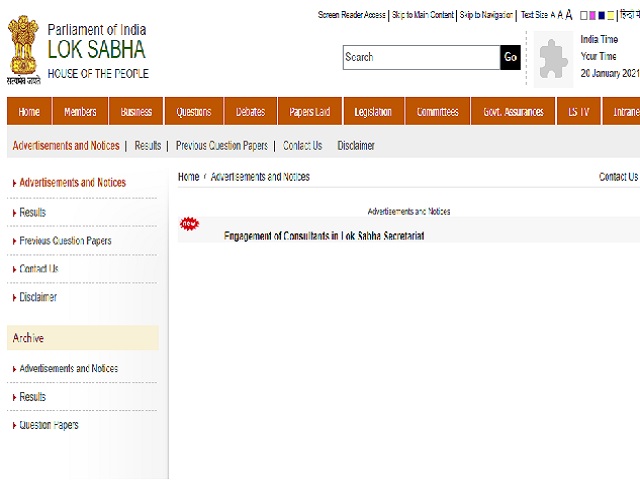Viewport: 640px width, 480px height.
Task: Open the Govt. Assurances menu tab
Action: click(513, 111)
